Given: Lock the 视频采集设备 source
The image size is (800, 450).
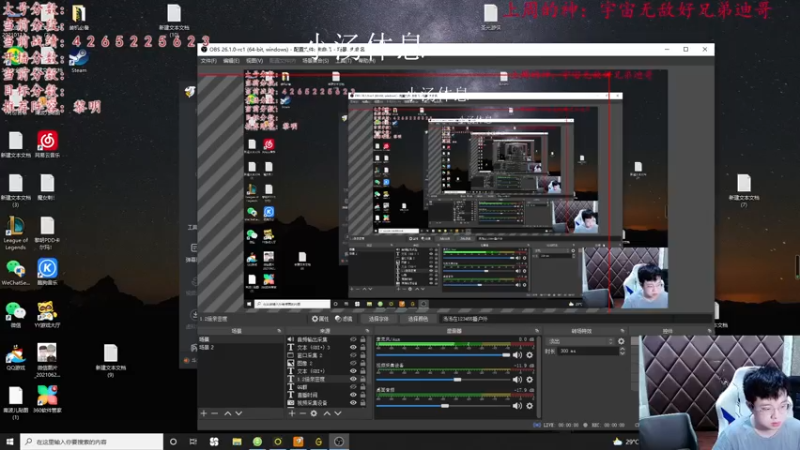Looking at the screenshot, I should click(363, 403).
